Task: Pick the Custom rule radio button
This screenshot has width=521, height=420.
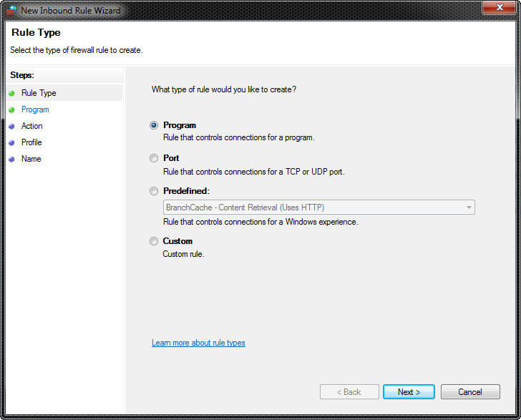Action: tap(154, 241)
